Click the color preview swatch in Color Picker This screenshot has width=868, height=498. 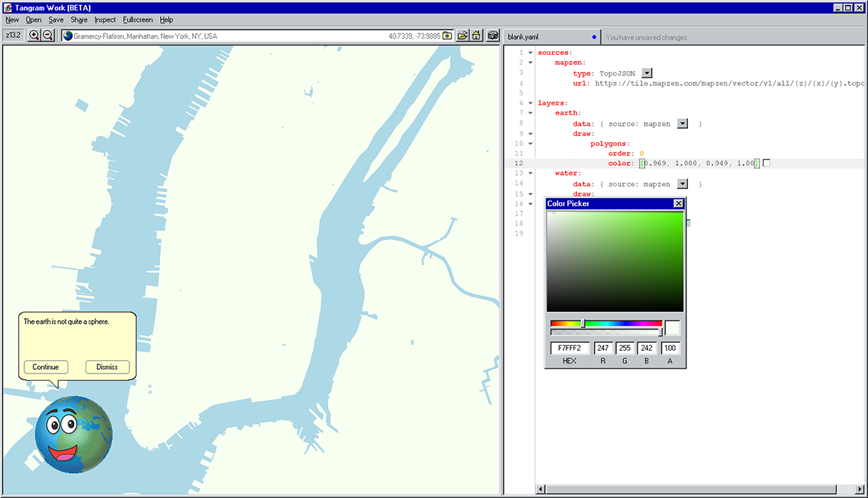pyautogui.click(x=672, y=328)
